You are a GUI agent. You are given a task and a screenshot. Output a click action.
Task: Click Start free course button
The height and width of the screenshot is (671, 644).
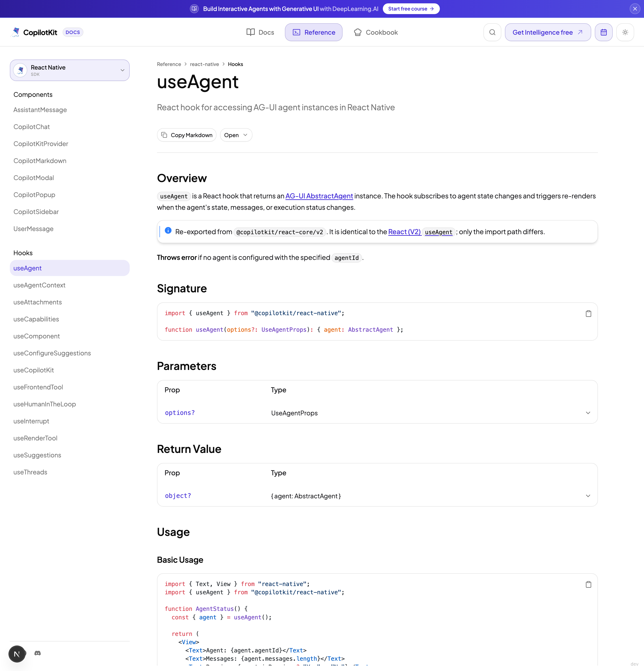coord(411,9)
